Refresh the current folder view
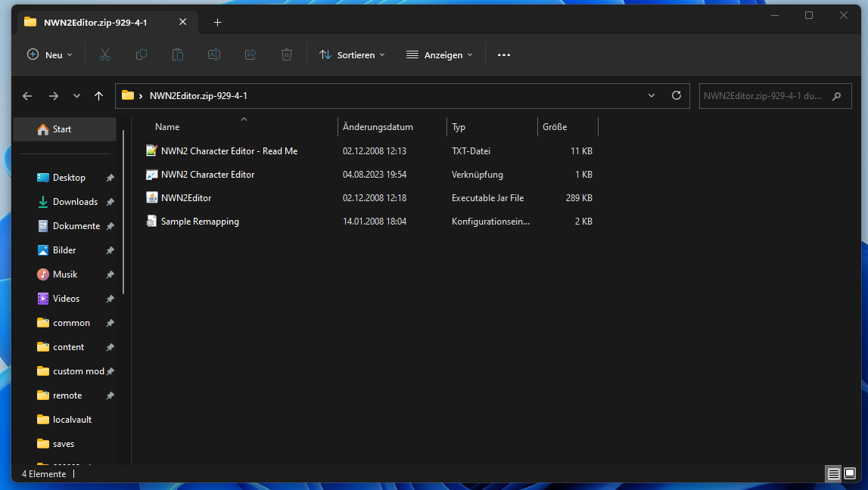 (x=677, y=96)
